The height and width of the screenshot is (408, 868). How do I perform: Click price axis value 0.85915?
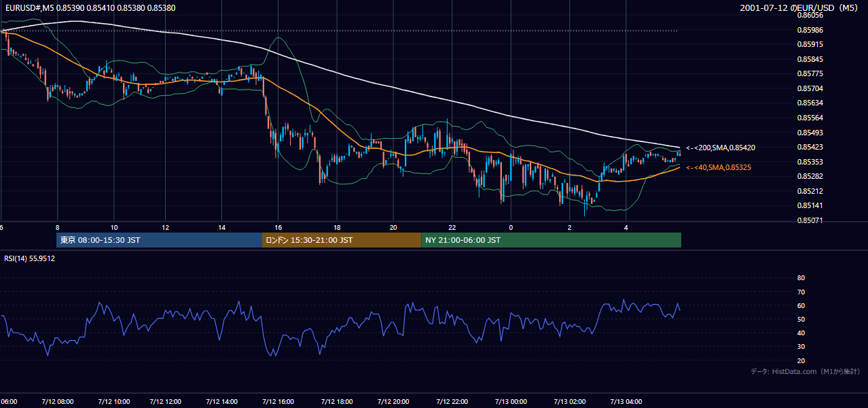click(810, 44)
